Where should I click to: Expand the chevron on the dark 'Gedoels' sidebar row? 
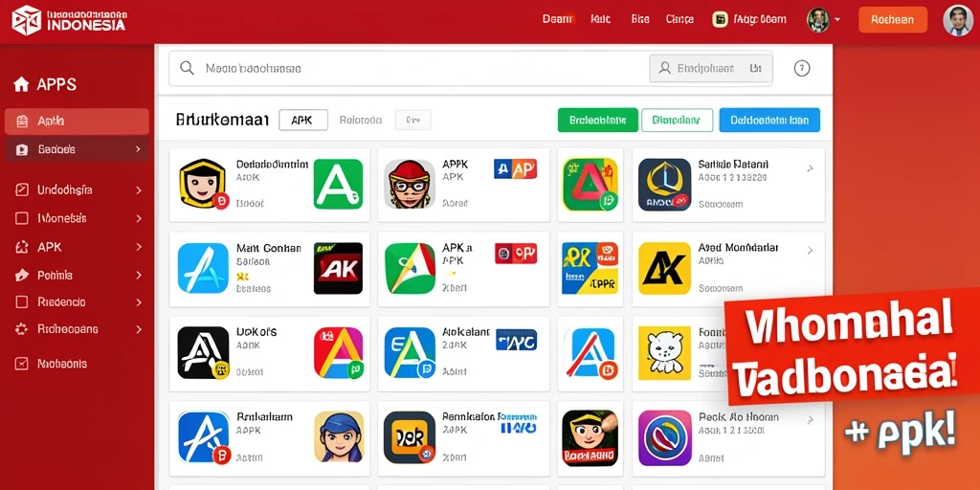138,149
